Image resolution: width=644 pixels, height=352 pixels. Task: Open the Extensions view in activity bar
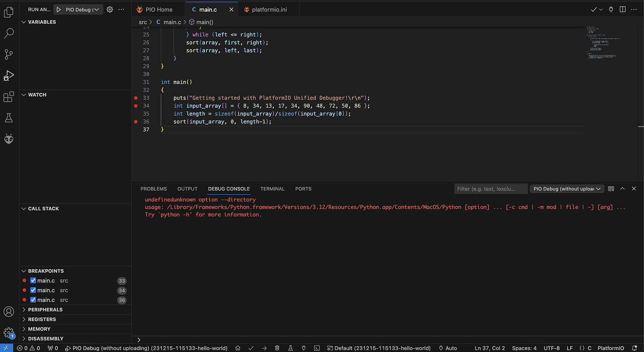tap(9, 97)
